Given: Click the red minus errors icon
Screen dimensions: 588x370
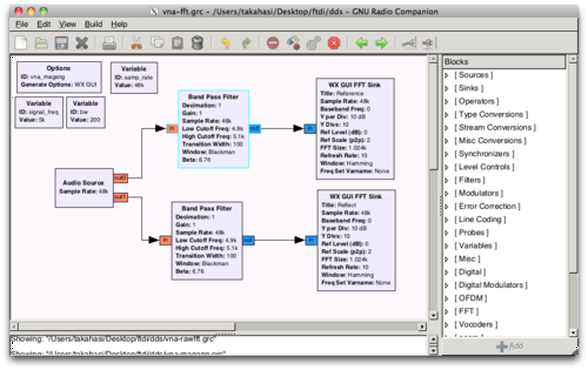Looking at the screenshot, I should (273, 43).
